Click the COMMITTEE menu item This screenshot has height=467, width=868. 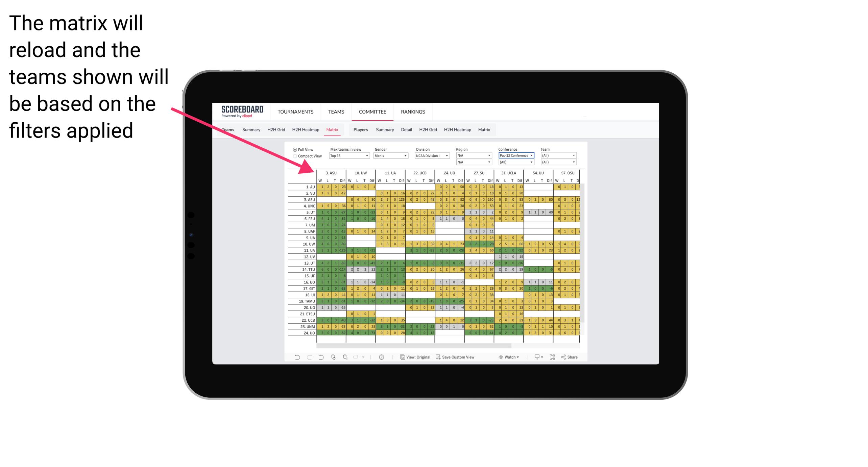click(x=373, y=112)
